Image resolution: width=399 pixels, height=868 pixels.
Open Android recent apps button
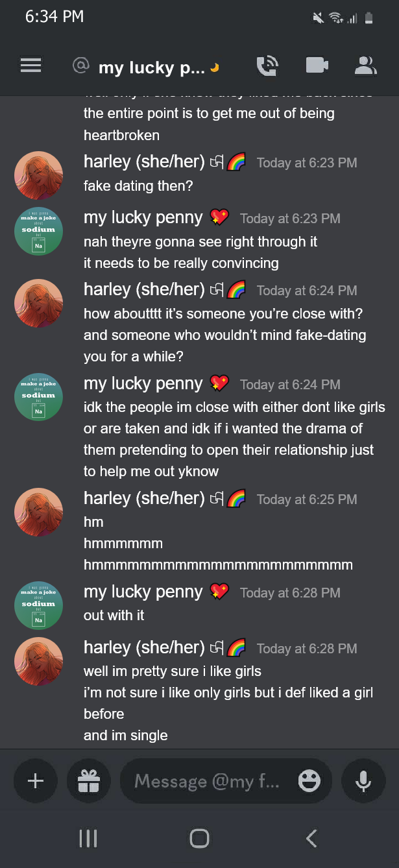[x=88, y=838]
